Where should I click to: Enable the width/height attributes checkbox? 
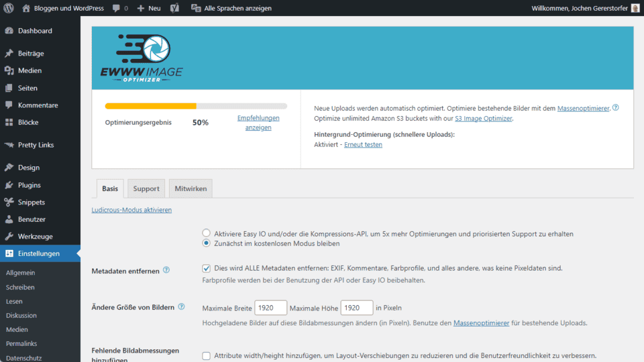207,356
